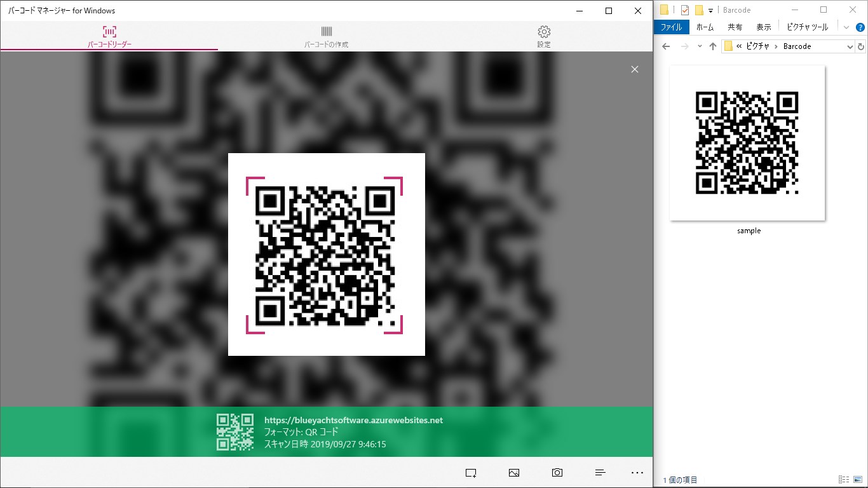Open the more options ellipsis menu
This screenshot has width=868, height=488.
point(637,473)
